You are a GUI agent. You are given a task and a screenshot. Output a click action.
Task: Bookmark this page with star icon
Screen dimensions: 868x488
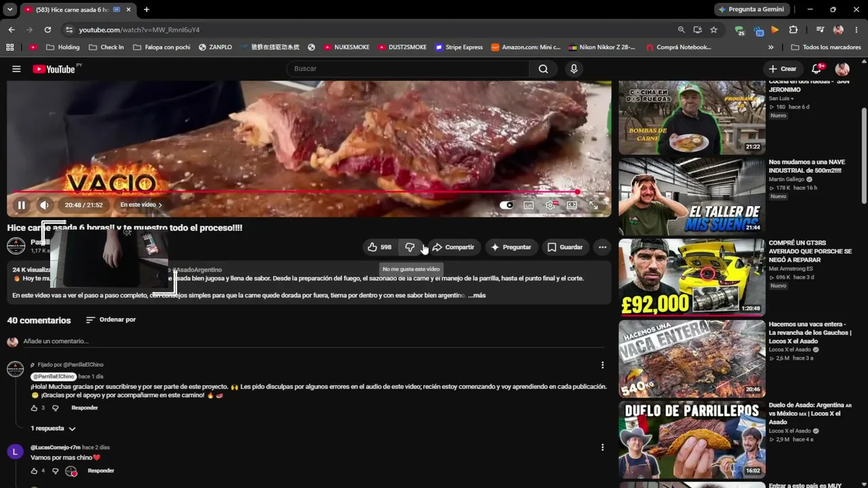pyautogui.click(x=713, y=30)
